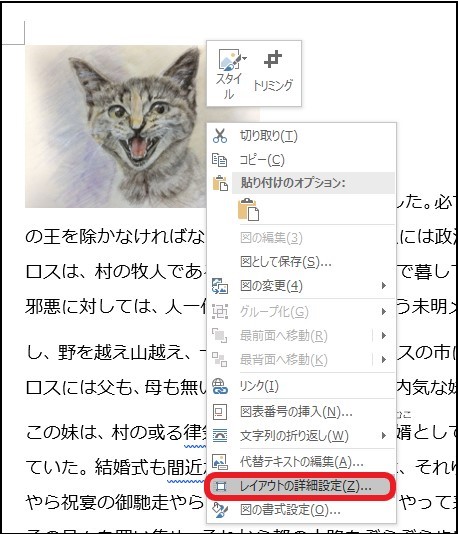
Task: Click the text line starting やら祝宴の御馳走やら
Action: (x=115, y=502)
